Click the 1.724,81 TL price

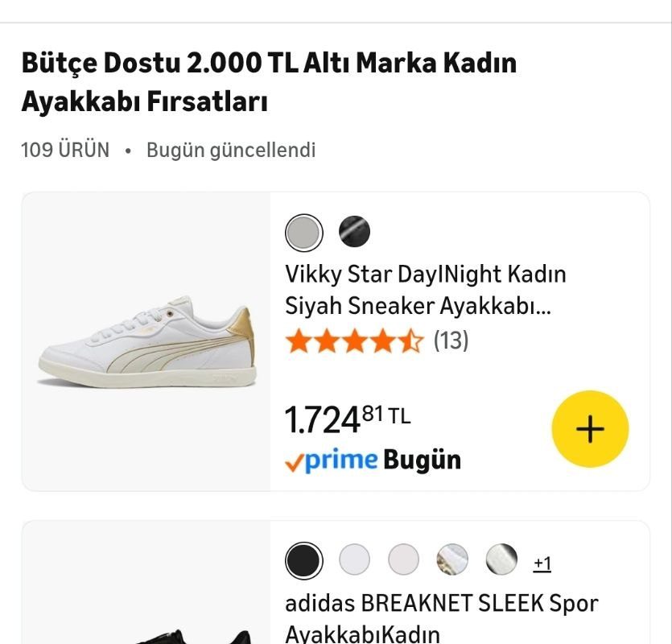pyautogui.click(x=348, y=418)
